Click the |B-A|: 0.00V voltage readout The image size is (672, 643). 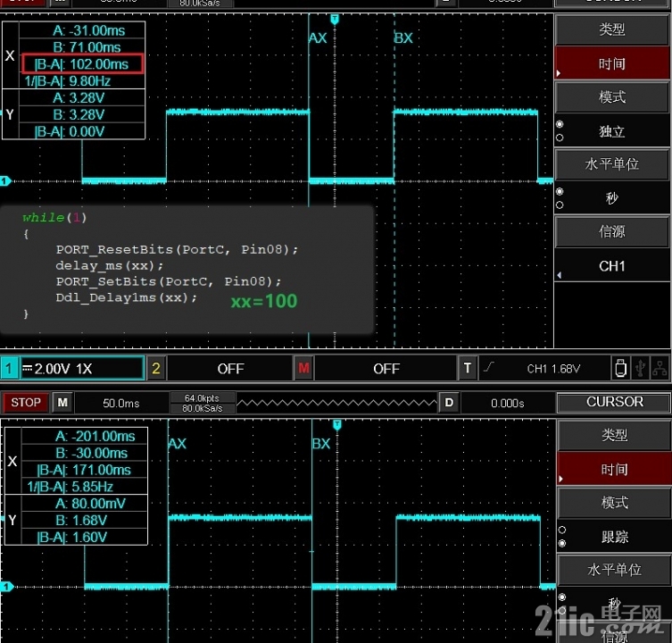tap(70, 131)
